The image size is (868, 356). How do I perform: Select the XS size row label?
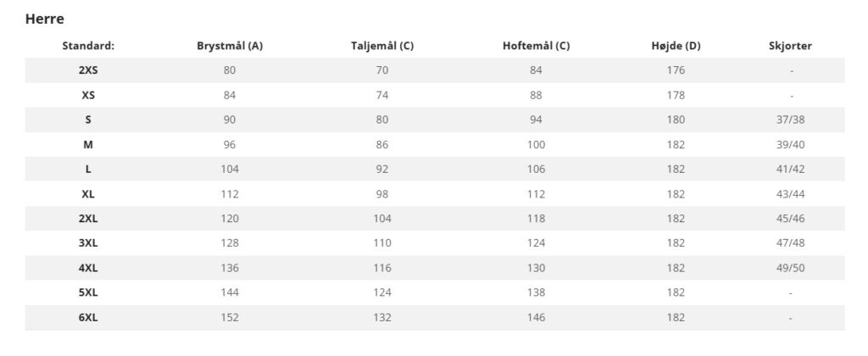tap(88, 95)
